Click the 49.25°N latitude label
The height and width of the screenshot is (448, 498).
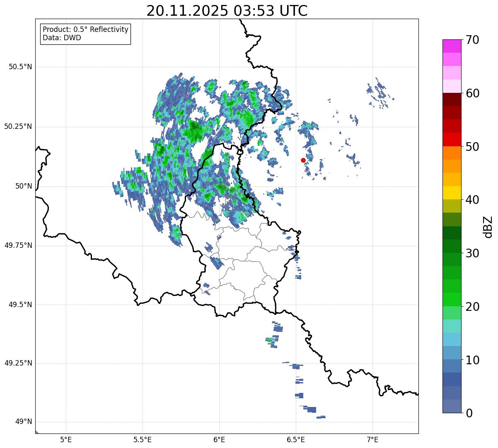[x=18, y=363]
